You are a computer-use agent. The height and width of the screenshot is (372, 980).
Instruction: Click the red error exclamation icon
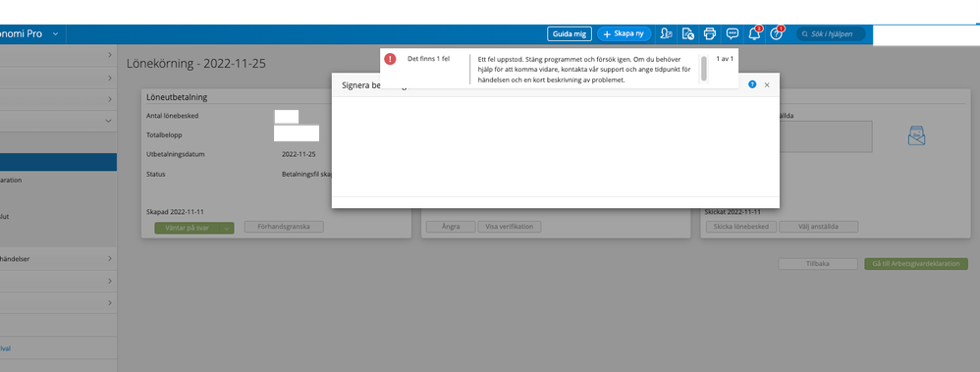tap(390, 59)
